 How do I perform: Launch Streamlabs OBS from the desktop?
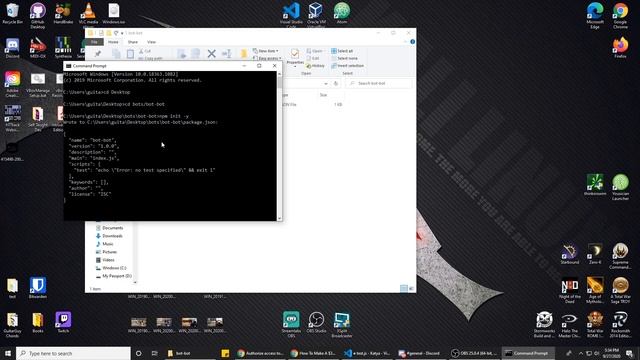point(291,324)
